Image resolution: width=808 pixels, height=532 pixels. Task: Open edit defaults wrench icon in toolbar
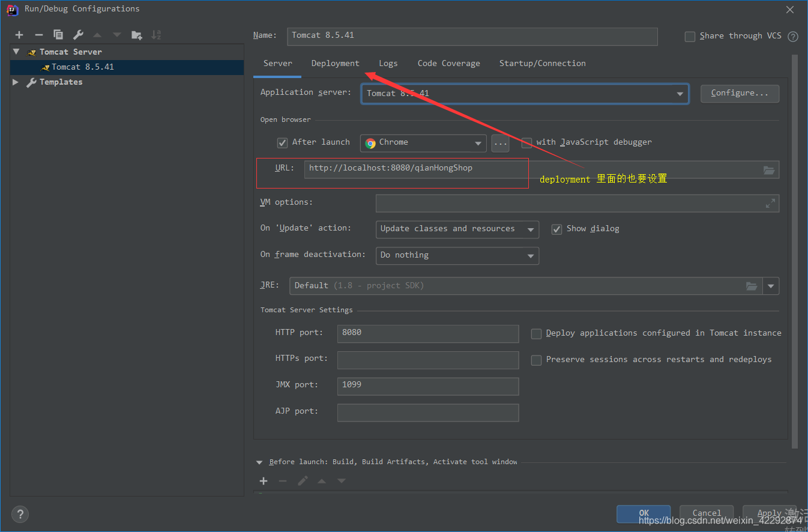point(78,35)
